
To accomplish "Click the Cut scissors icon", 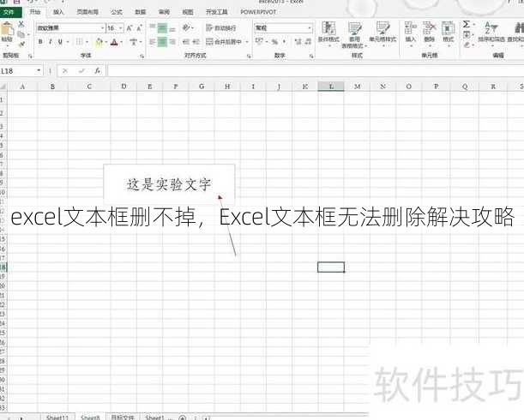I will [21, 24].
